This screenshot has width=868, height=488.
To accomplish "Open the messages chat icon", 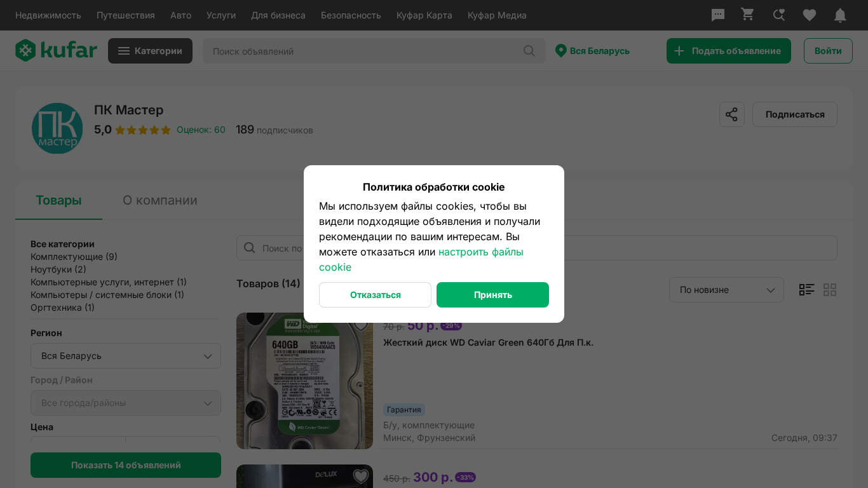I will (718, 15).
